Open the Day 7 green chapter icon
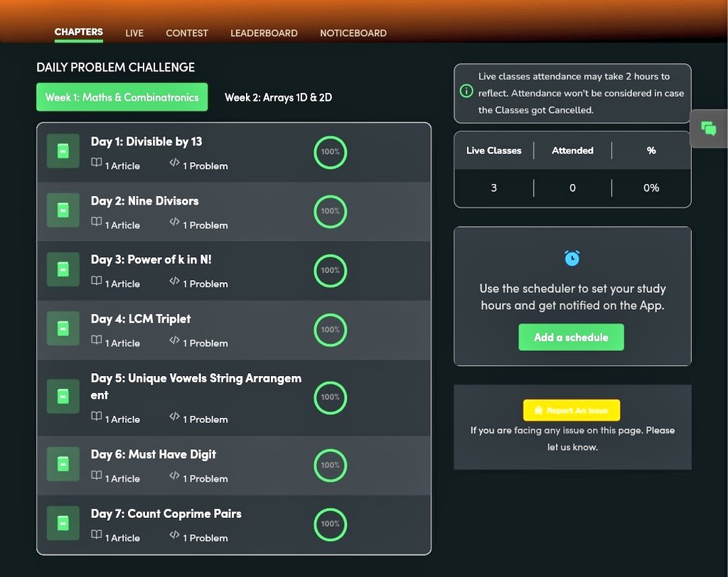 point(63,523)
